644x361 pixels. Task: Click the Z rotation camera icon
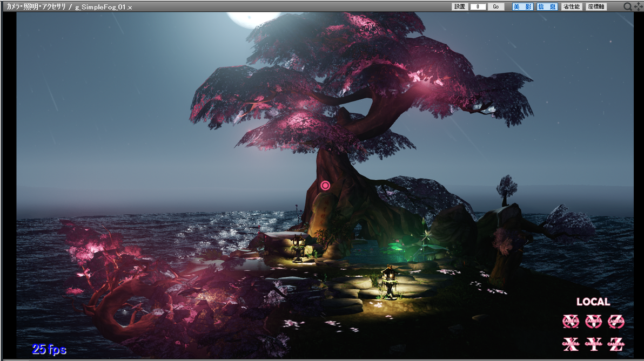click(616, 322)
